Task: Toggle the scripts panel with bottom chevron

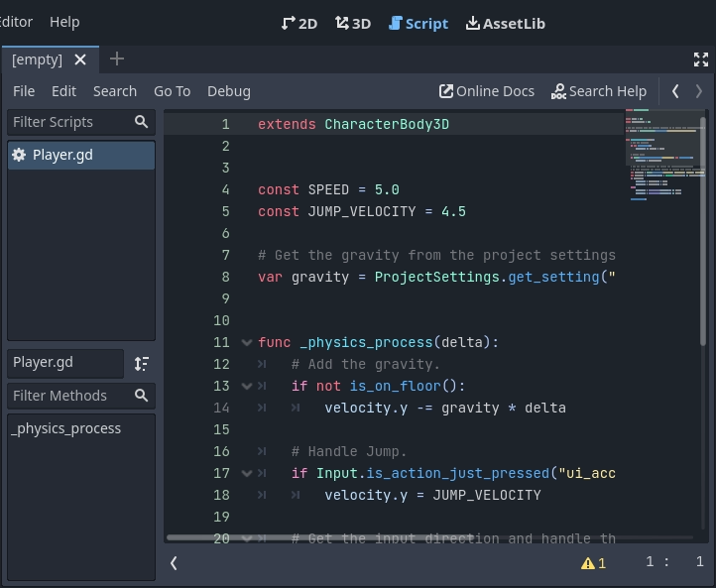Action: [174, 562]
